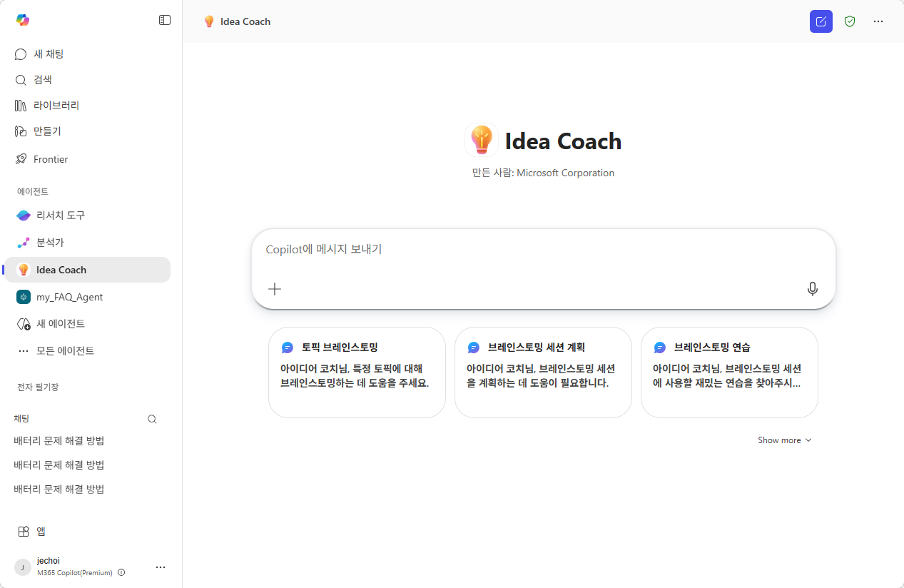Focus the Copilot message input field
Viewport: 904px width, 588px height.
click(544, 250)
